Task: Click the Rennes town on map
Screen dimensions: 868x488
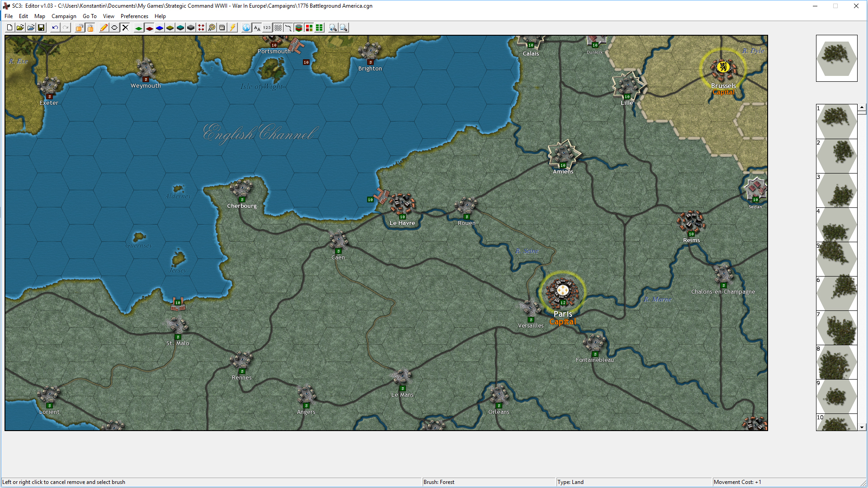Action: tap(241, 361)
